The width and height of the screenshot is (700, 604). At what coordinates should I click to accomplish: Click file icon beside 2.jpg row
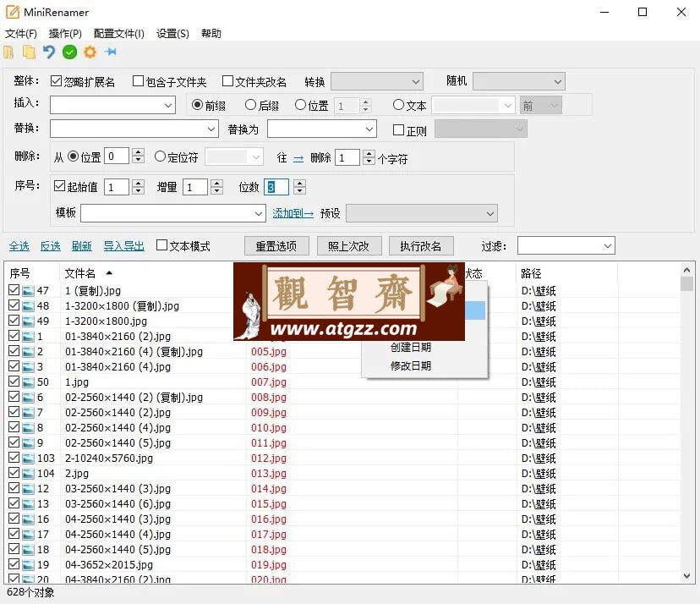tap(28, 474)
